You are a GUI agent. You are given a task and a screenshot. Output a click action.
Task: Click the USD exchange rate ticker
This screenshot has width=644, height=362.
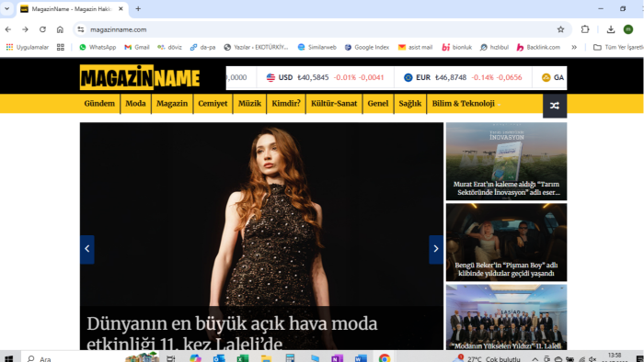(326, 77)
